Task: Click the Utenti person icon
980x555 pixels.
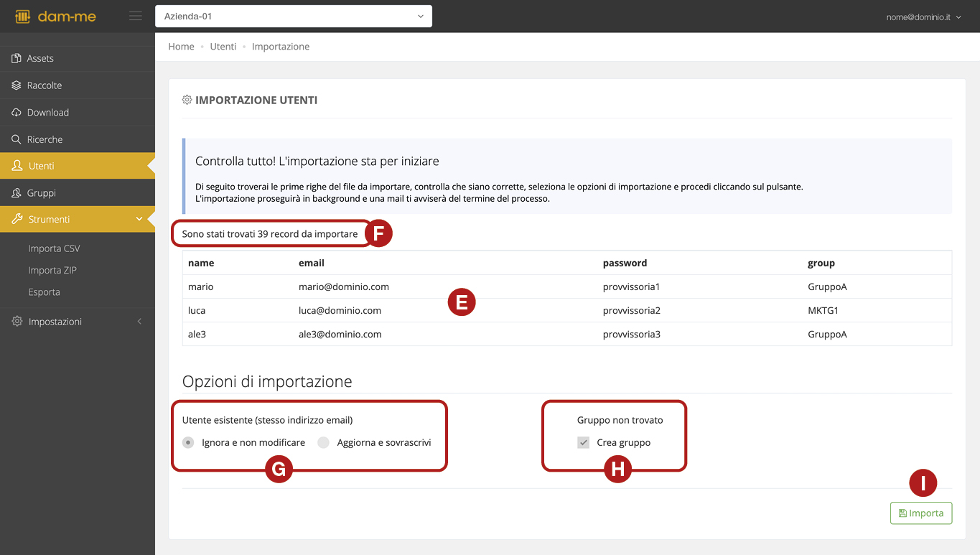Action: click(x=17, y=166)
